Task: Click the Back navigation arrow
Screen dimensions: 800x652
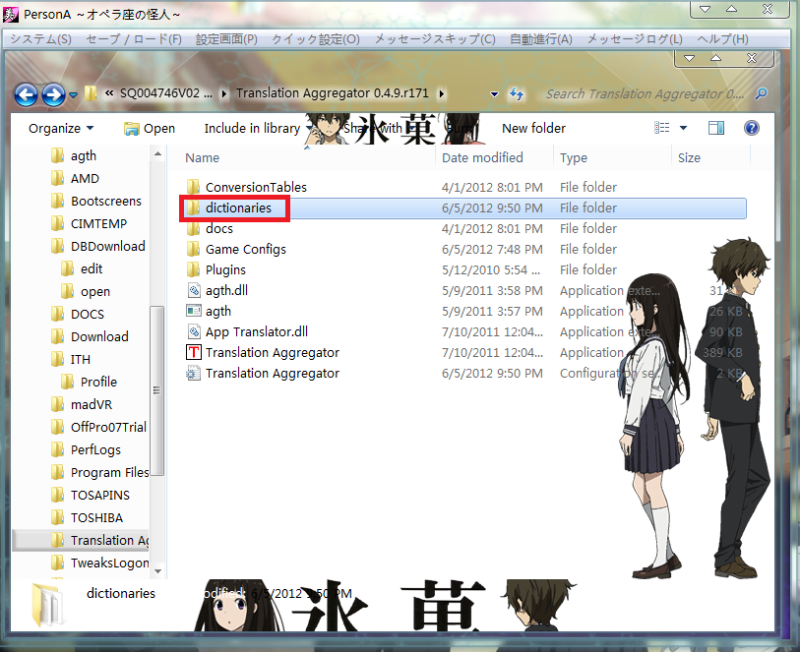Action: click(27, 95)
